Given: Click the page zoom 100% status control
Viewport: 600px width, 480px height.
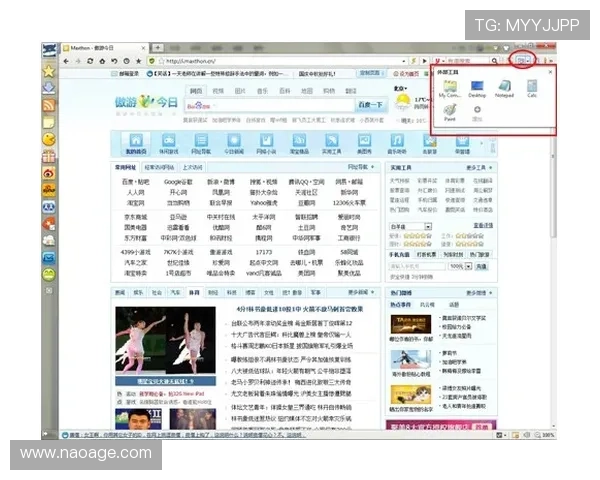Looking at the screenshot, I should click(x=545, y=435).
